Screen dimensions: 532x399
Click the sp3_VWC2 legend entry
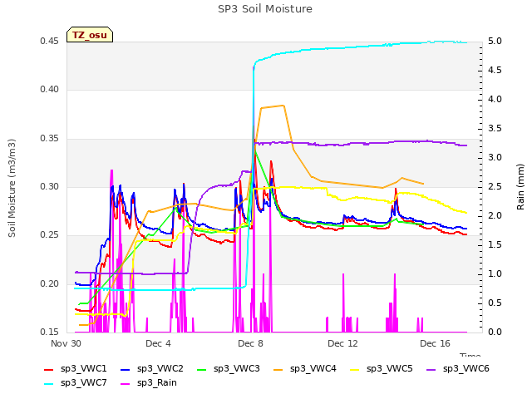[151, 369]
